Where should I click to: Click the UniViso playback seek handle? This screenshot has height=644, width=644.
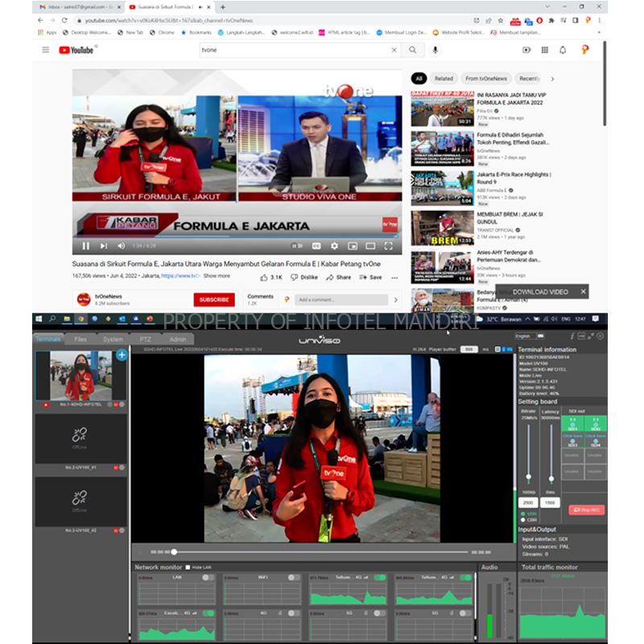(174, 552)
